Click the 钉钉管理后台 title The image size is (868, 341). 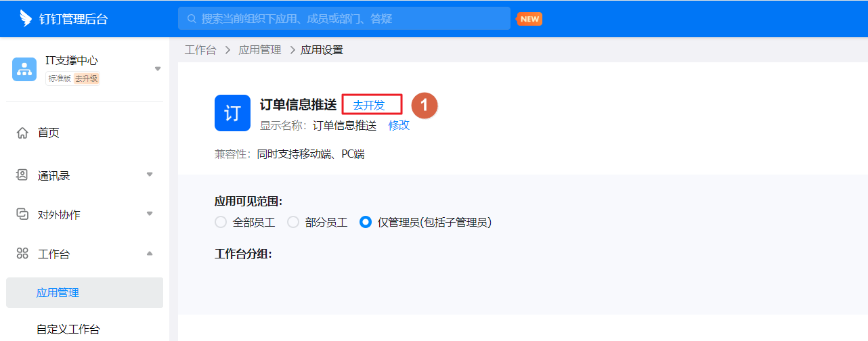click(74, 19)
